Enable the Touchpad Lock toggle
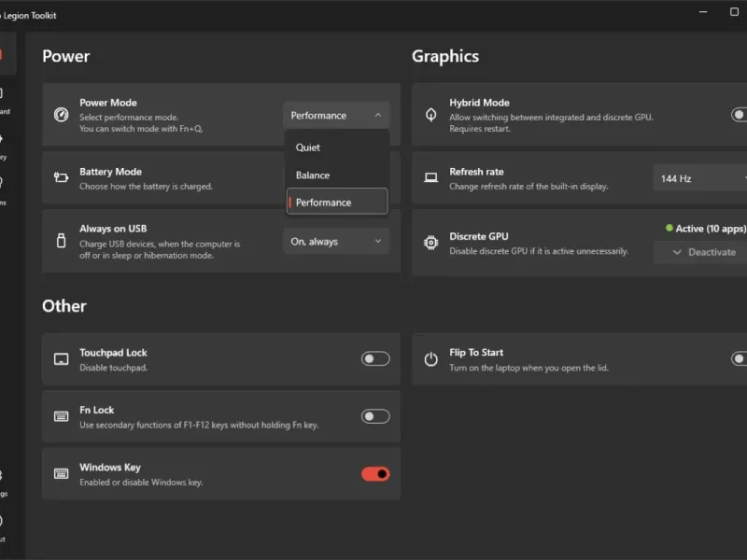 coord(375,359)
